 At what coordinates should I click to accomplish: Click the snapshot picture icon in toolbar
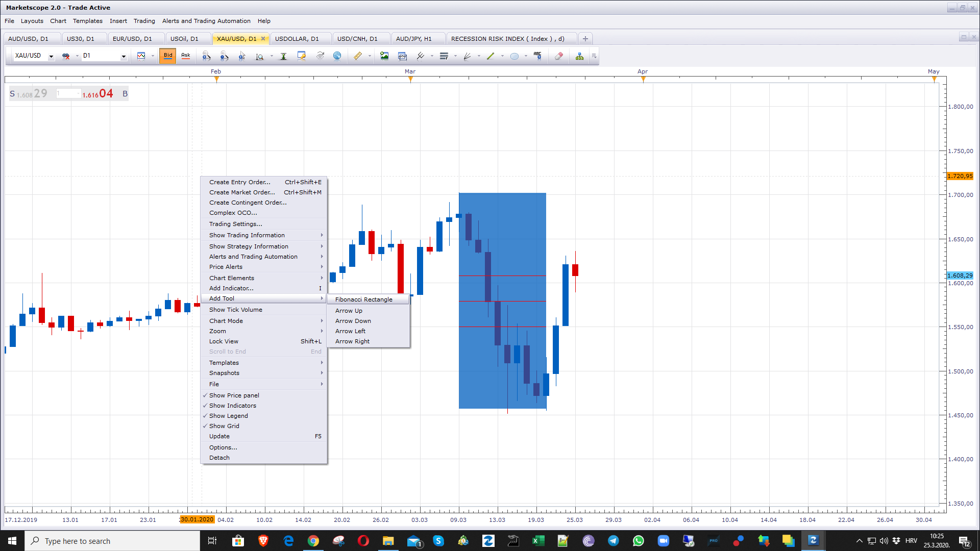tap(384, 56)
